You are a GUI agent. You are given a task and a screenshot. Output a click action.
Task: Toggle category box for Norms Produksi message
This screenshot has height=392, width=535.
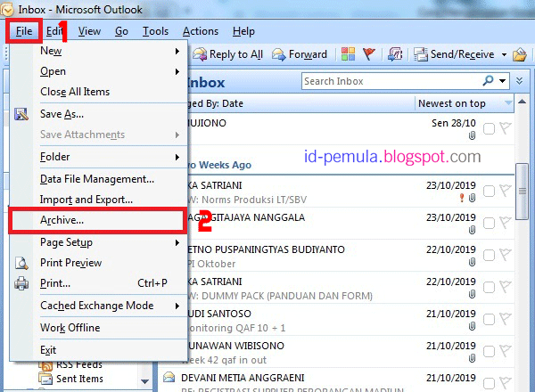click(489, 192)
